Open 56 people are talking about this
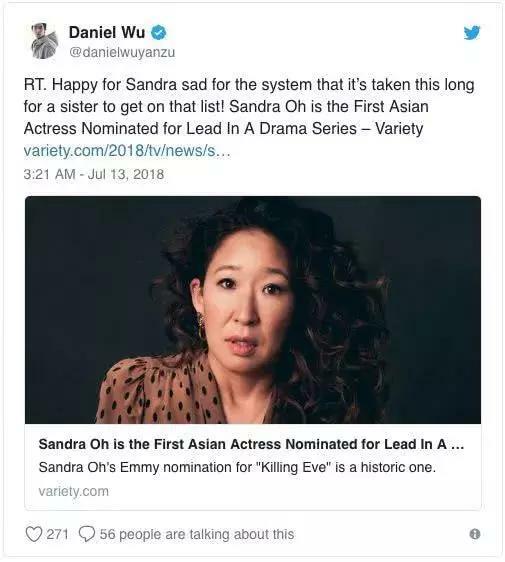 point(197,534)
